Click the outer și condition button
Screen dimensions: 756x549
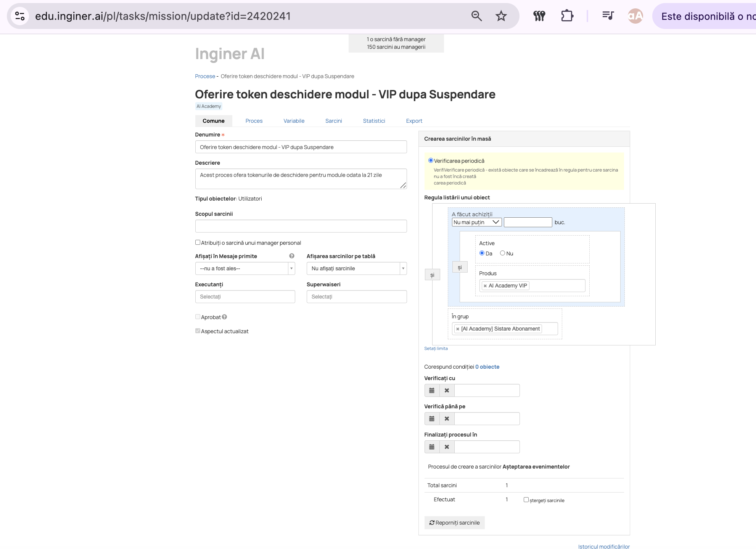coord(432,275)
